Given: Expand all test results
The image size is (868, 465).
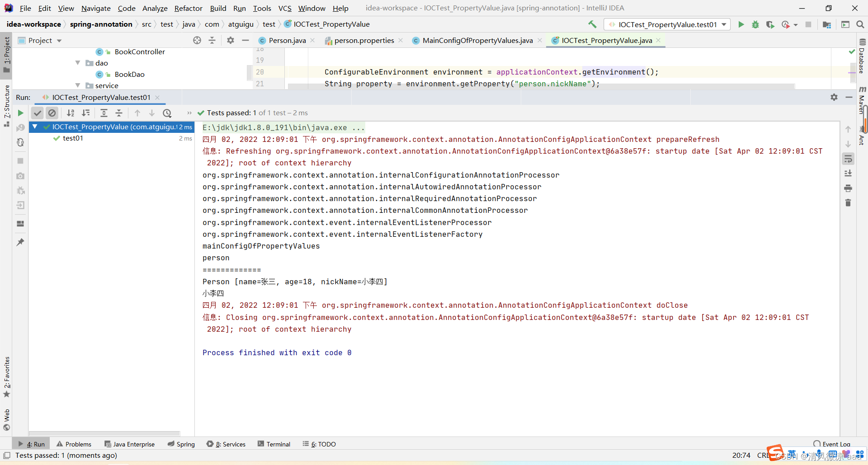Looking at the screenshot, I should tap(104, 113).
